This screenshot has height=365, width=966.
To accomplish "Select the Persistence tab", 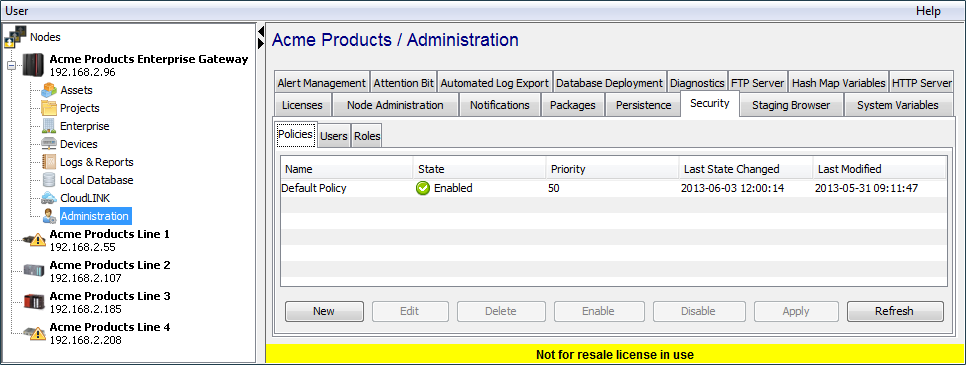I will point(643,105).
